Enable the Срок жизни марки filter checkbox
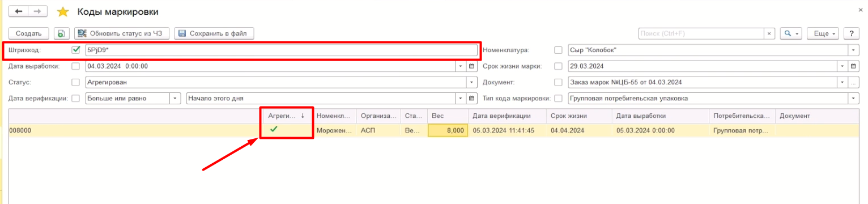 (x=558, y=66)
